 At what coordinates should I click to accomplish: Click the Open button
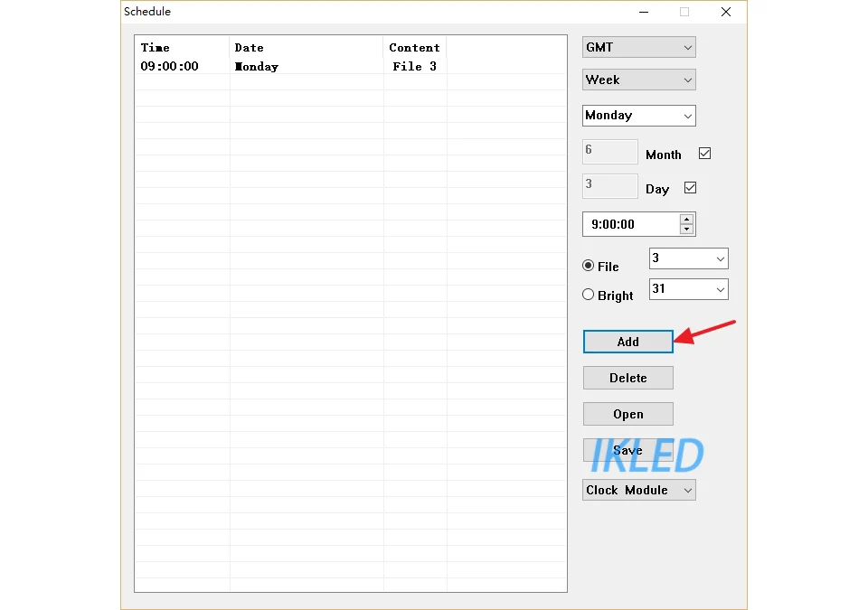(628, 414)
